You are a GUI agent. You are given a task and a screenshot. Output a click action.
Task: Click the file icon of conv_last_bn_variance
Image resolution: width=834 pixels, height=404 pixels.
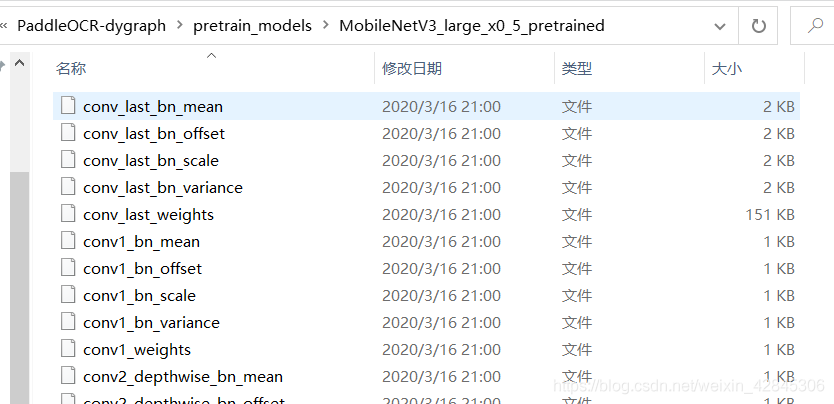pos(68,187)
